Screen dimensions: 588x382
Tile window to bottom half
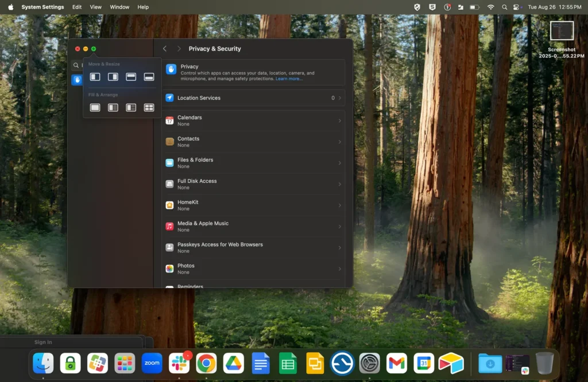pyautogui.click(x=149, y=77)
